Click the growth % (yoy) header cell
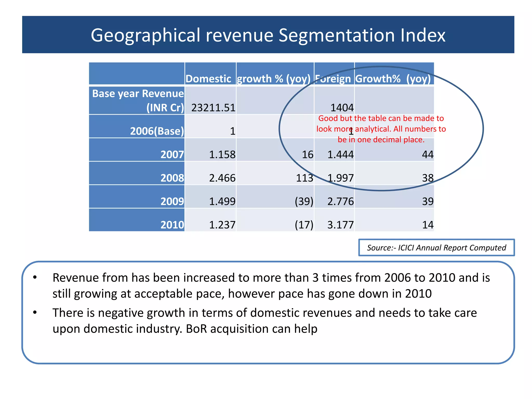 pyautogui.click(x=274, y=78)
